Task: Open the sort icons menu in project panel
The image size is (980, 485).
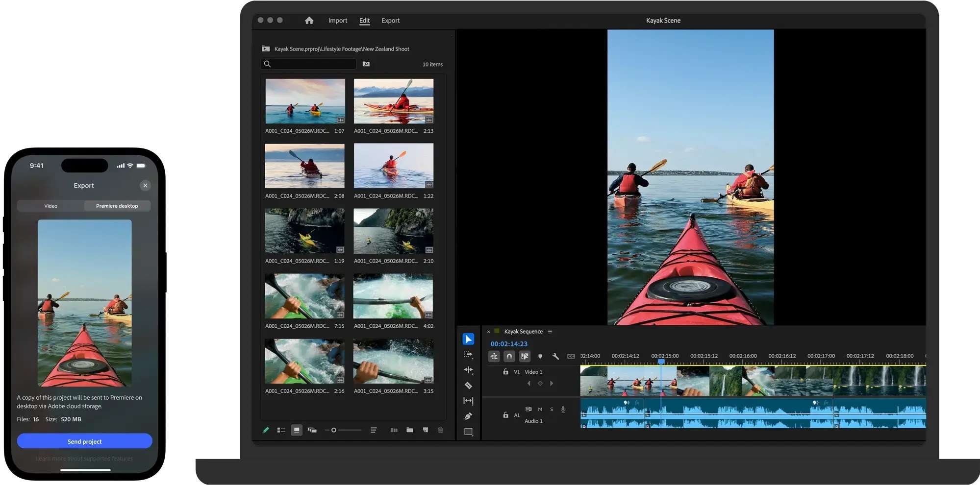Action: pos(374,430)
